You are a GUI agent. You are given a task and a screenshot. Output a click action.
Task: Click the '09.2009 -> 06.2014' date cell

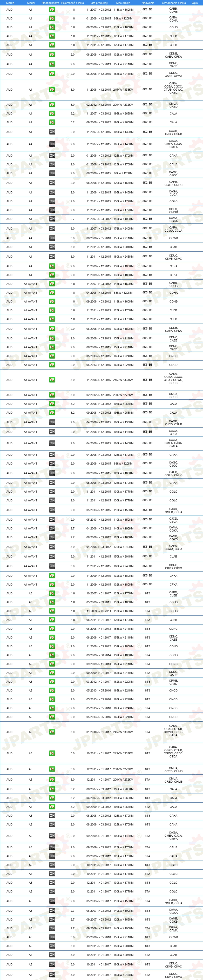click(98, 655)
